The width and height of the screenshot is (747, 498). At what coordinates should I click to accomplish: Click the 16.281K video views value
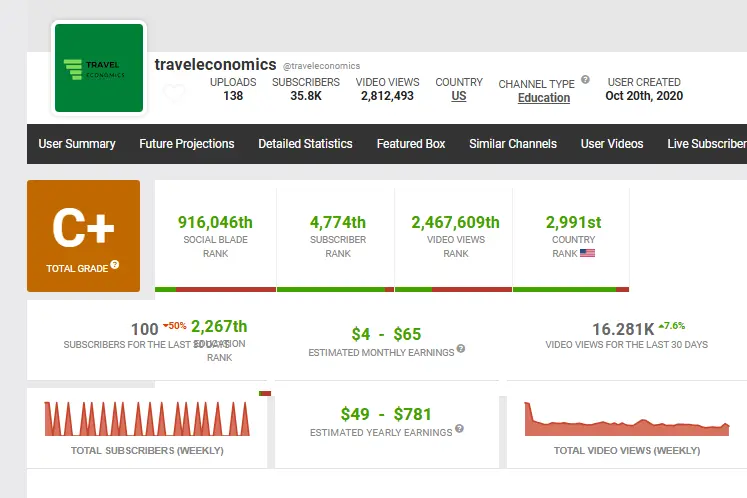[623, 329]
